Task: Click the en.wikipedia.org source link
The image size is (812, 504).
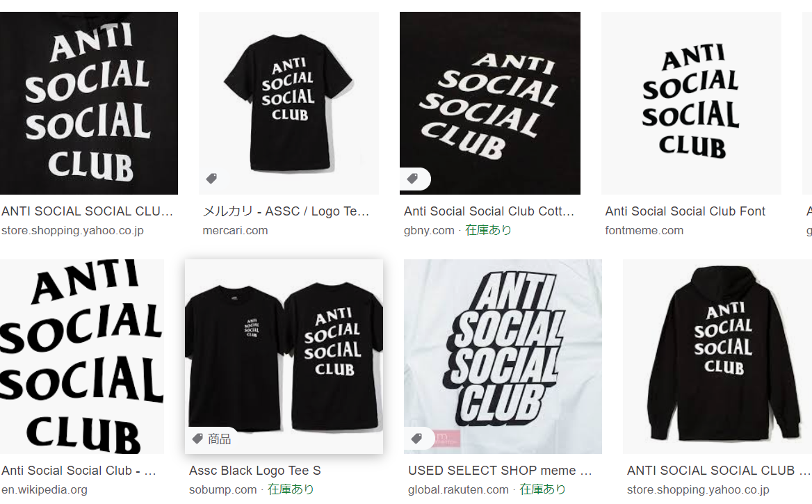Action: [x=44, y=489]
